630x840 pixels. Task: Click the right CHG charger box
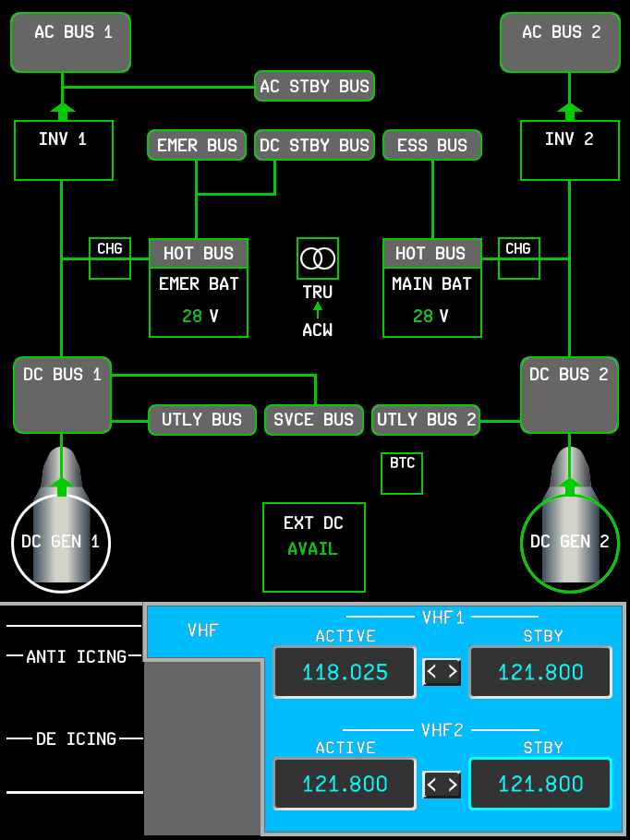pyautogui.click(x=518, y=258)
